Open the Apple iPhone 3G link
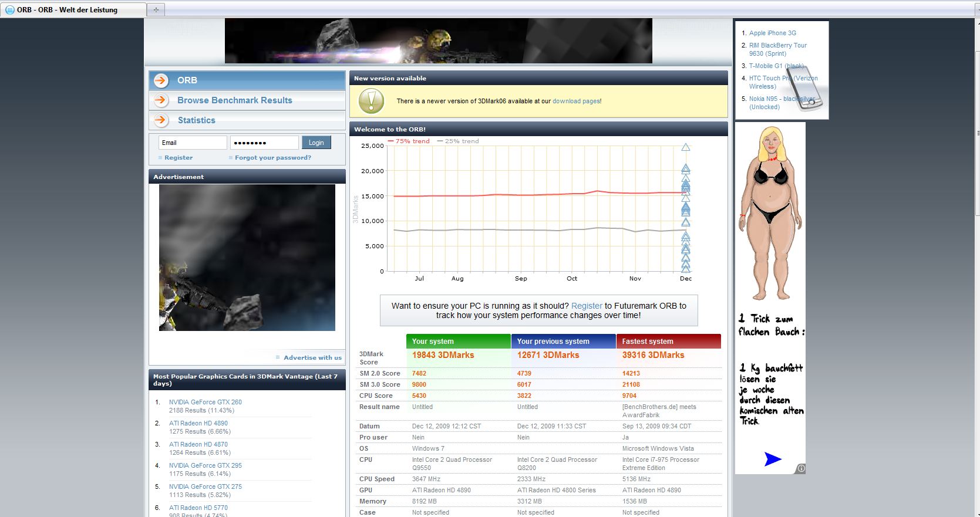Screen dimensions: 980x517 [x=773, y=33]
